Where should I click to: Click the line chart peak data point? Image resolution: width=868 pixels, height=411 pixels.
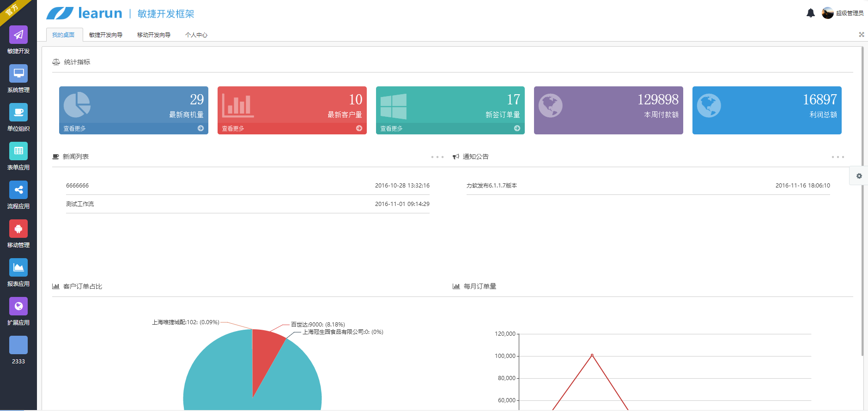pos(592,355)
